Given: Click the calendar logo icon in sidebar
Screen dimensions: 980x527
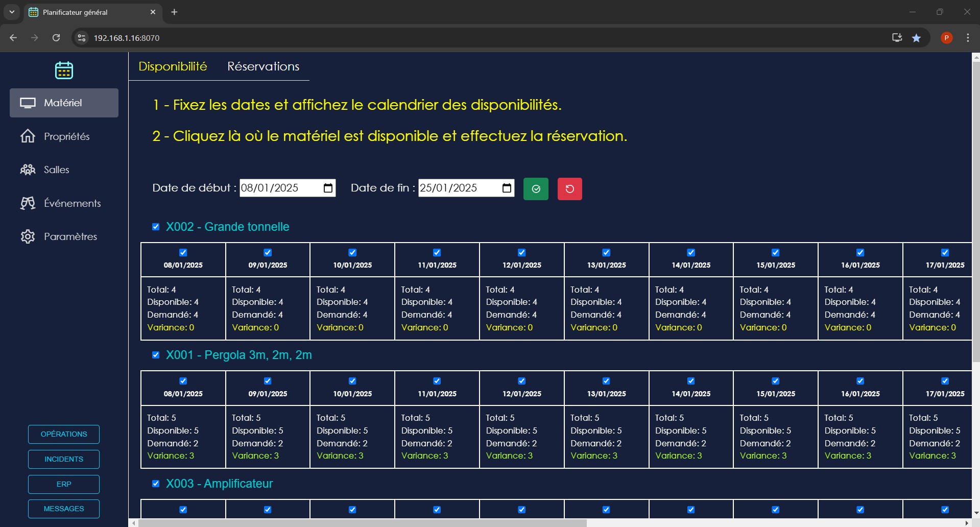Looking at the screenshot, I should [64, 70].
